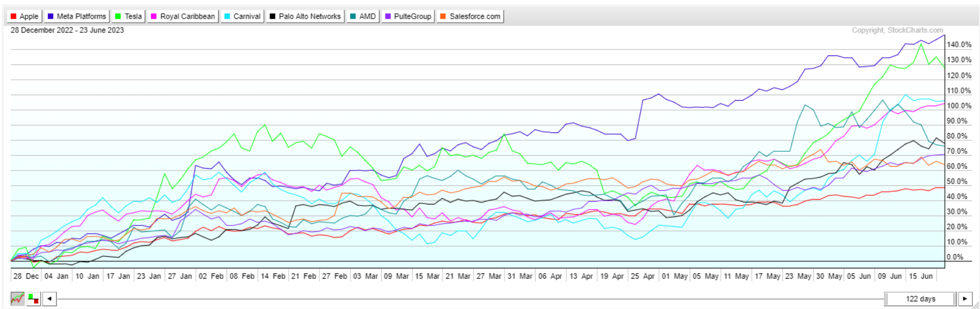Click the AMD legend button
Image resolution: width=980 pixels, height=309 pixels.
point(363,16)
